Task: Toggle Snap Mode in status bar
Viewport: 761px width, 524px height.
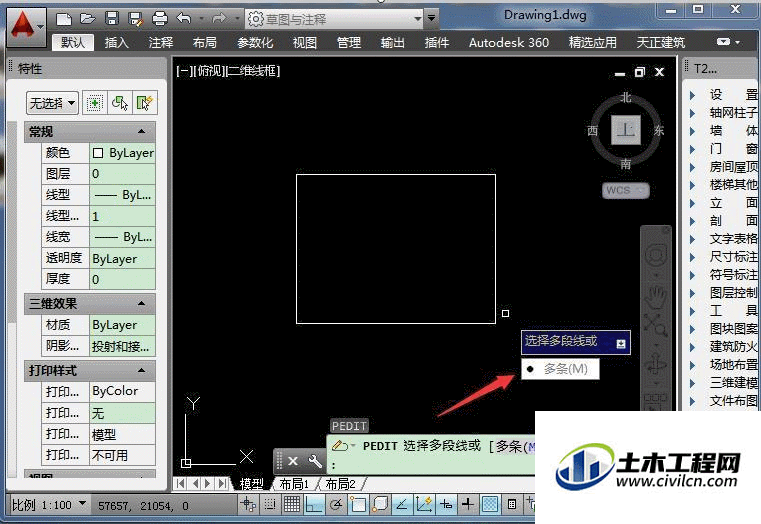Action: (270, 505)
